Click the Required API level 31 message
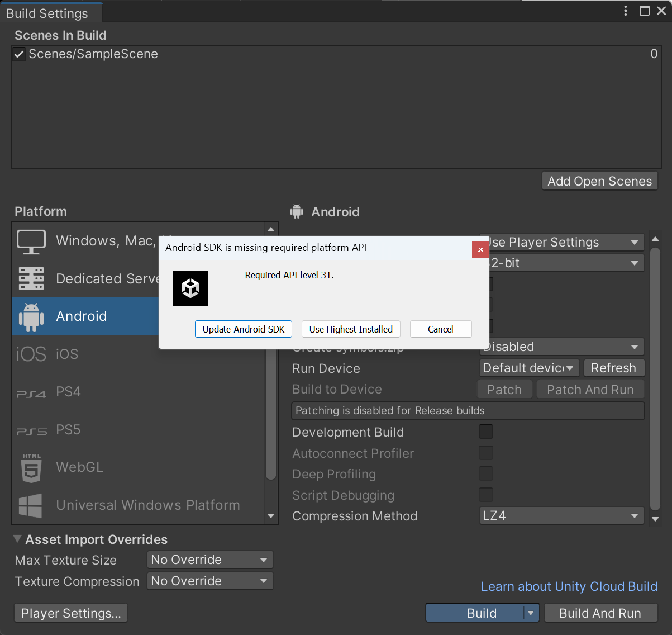 click(x=289, y=275)
